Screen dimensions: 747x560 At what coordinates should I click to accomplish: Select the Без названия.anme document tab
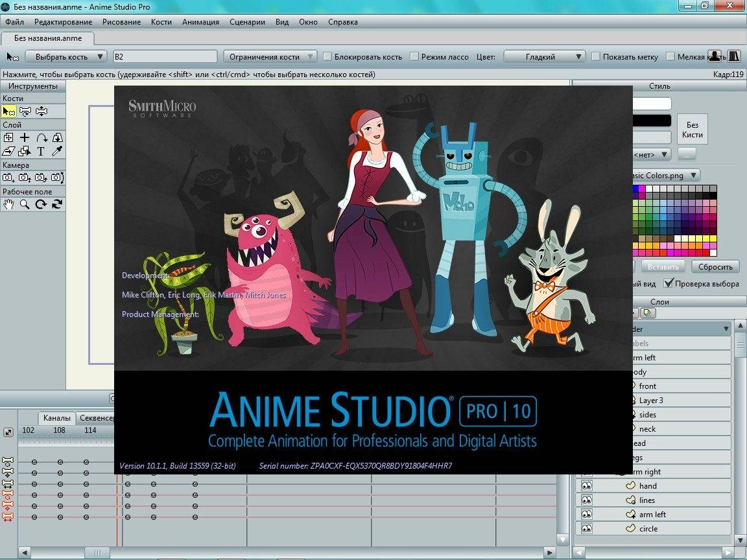coord(47,38)
